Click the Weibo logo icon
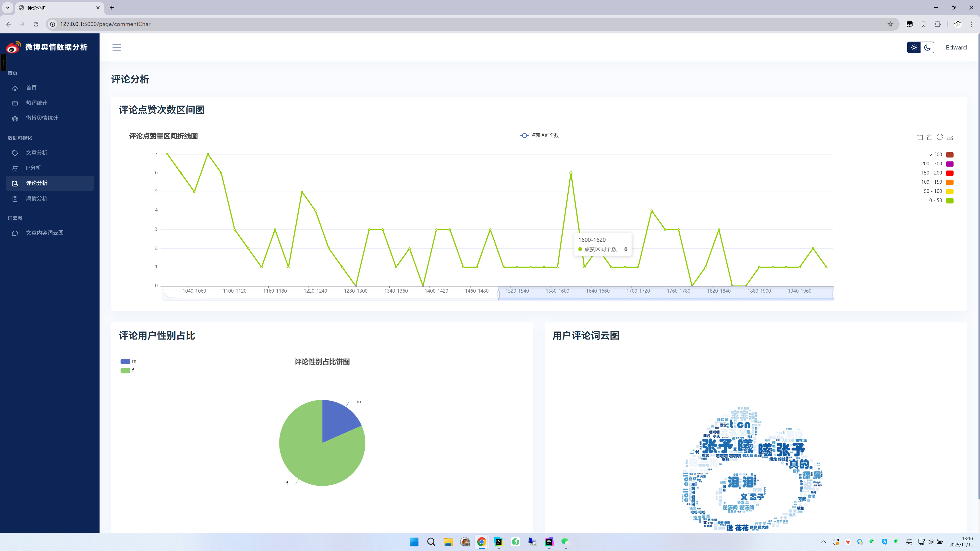 pyautogui.click(x=13, y=47)
